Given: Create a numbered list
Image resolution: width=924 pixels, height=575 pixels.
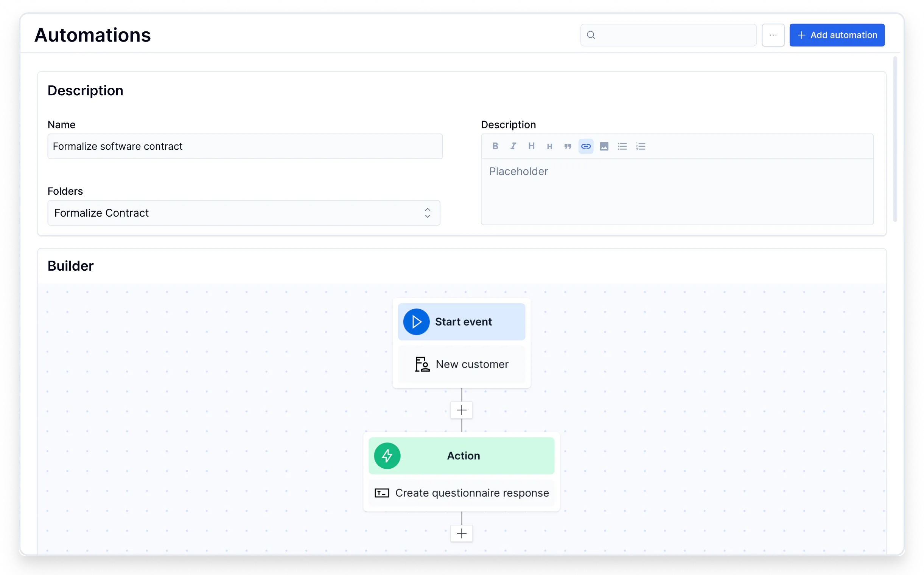Looking at the screenshot, I should point(641,146).
